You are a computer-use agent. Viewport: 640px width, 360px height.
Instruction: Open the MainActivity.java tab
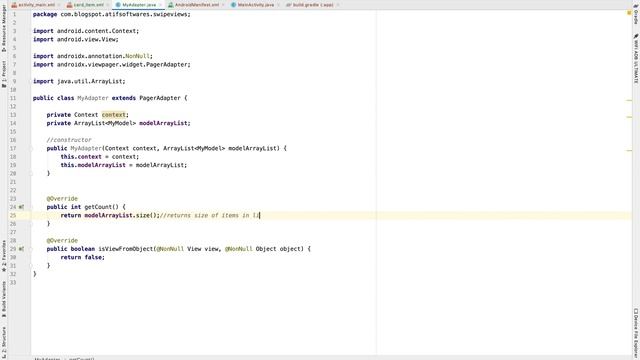point(256,5)
